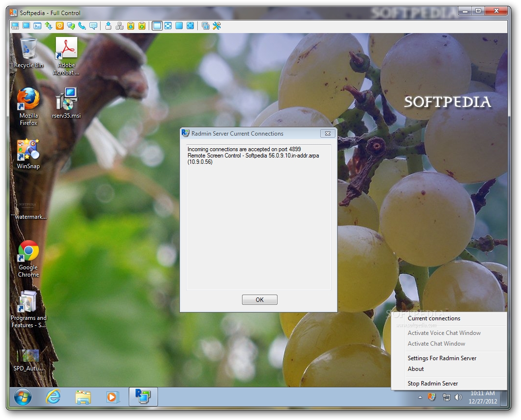Click Set Clipboard up-arrow icon

click(x=142, y=26)
